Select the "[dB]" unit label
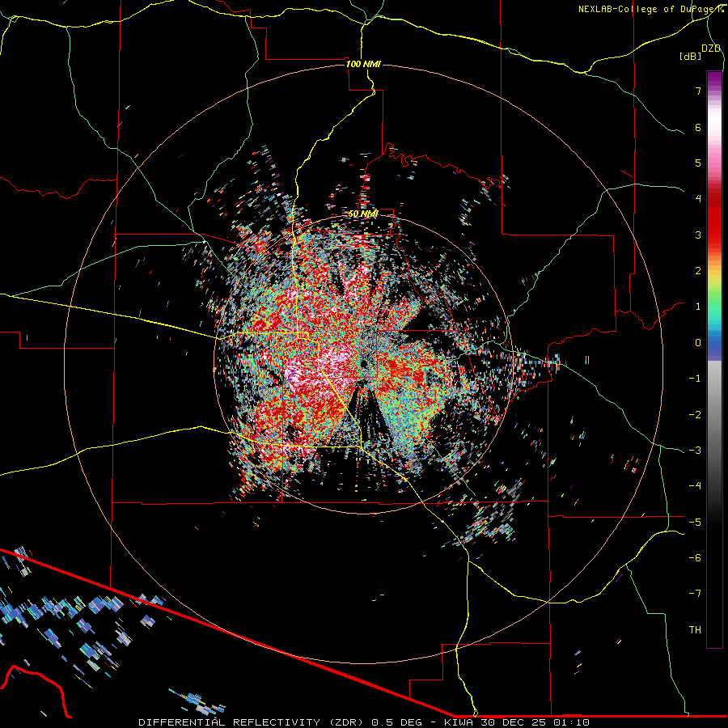Image resolution: width=728 pixels, height=728 pixels. click(x=691, y=56)
